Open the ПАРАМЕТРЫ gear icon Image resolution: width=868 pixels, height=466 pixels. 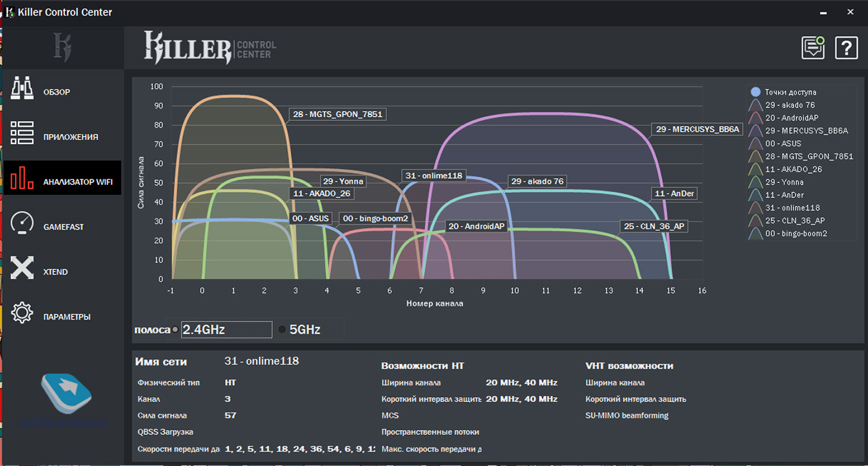point(22,313)
